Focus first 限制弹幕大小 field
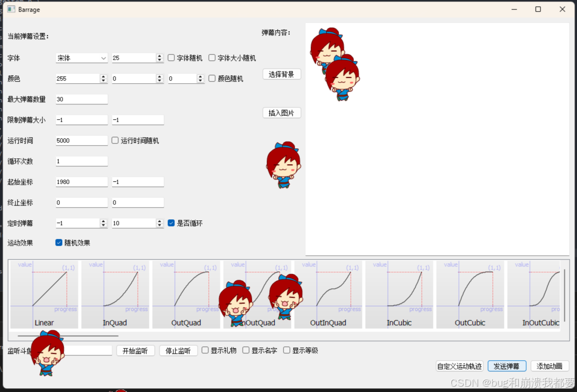Screen dimensions: 577x392 point(82,120)
